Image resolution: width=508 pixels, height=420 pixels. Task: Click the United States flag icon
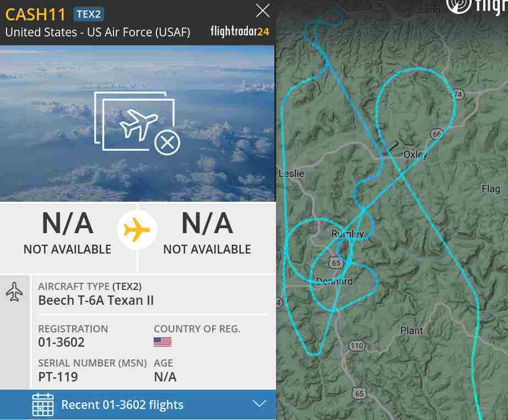(x=163, y=342)
